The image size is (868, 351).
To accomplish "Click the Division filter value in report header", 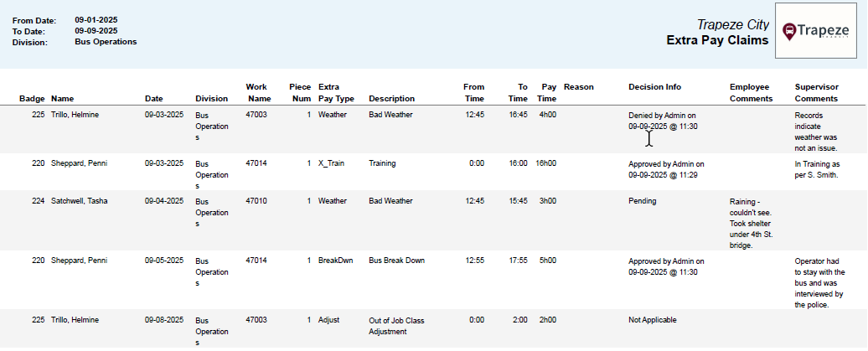I will (106, 41).
